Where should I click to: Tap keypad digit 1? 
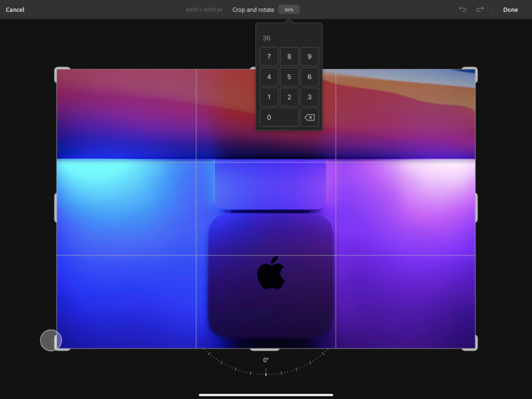click(x=269, y=97)
